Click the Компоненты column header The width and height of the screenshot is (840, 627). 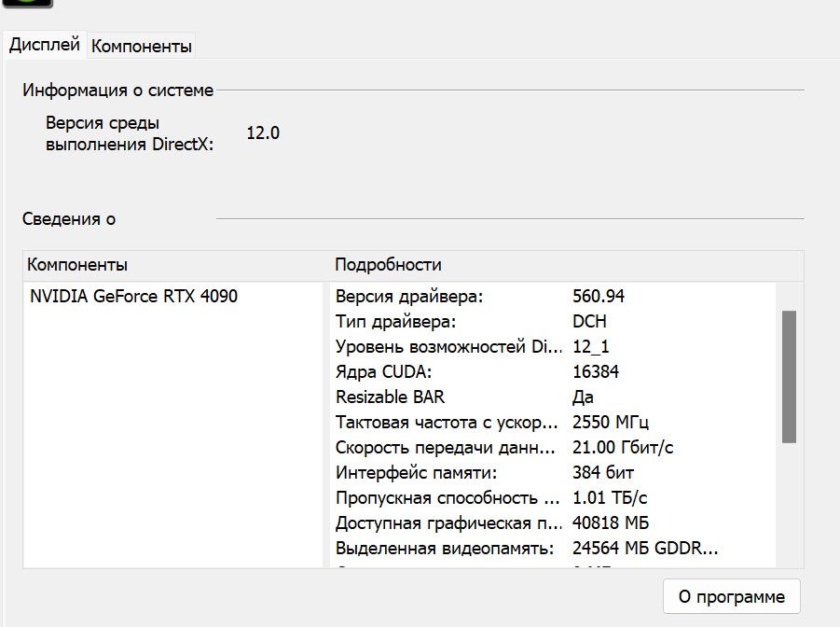[77, 265]
